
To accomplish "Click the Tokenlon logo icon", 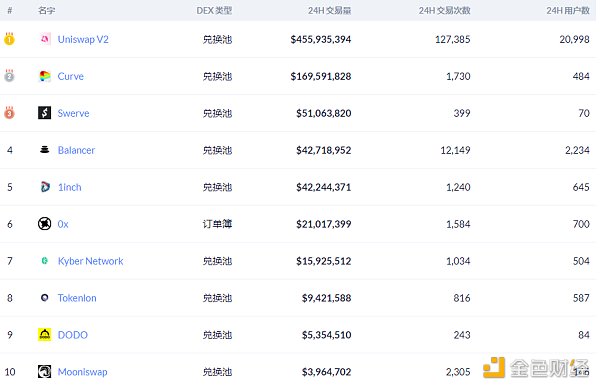I will coord(45,298).
